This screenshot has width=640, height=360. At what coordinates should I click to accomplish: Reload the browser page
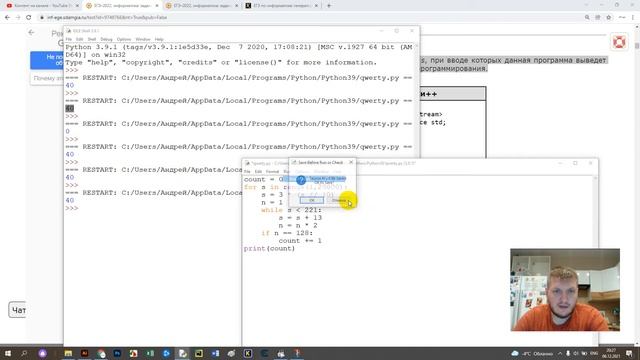29,18
